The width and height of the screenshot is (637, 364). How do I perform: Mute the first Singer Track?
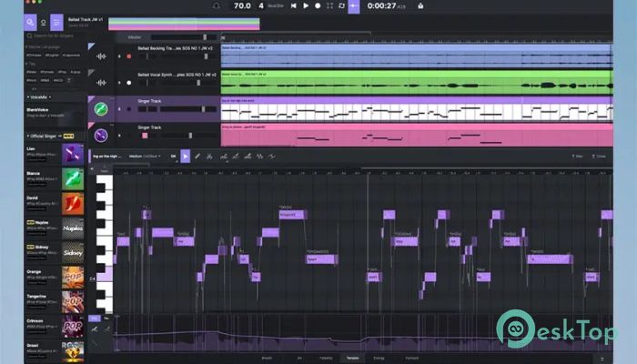[119, 109]
